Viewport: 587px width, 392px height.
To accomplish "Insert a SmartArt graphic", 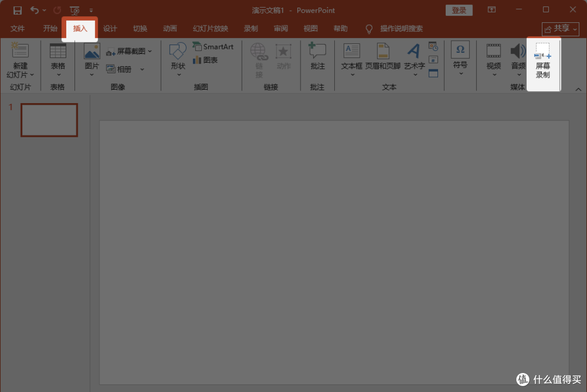I will pyautogui.click(x=213, y=47).
